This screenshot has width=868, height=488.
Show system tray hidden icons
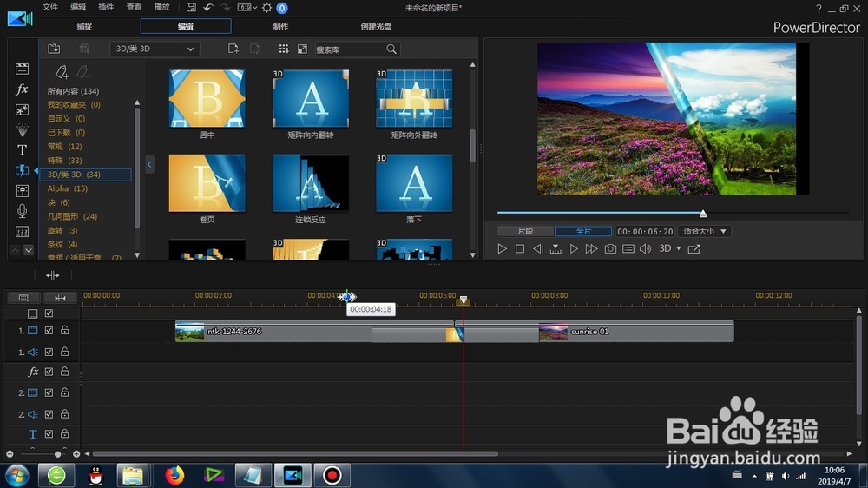[754, 476]
